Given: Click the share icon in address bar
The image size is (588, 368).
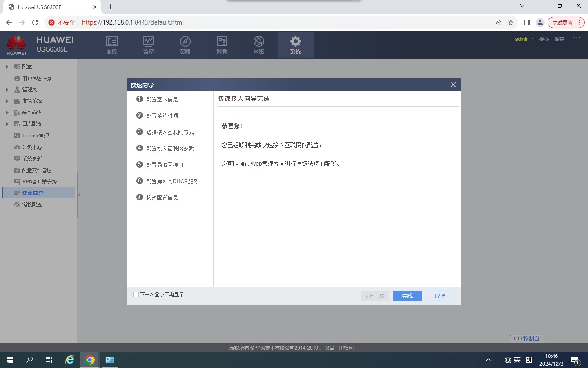Looking at the screenshot, I should (497, 22).
